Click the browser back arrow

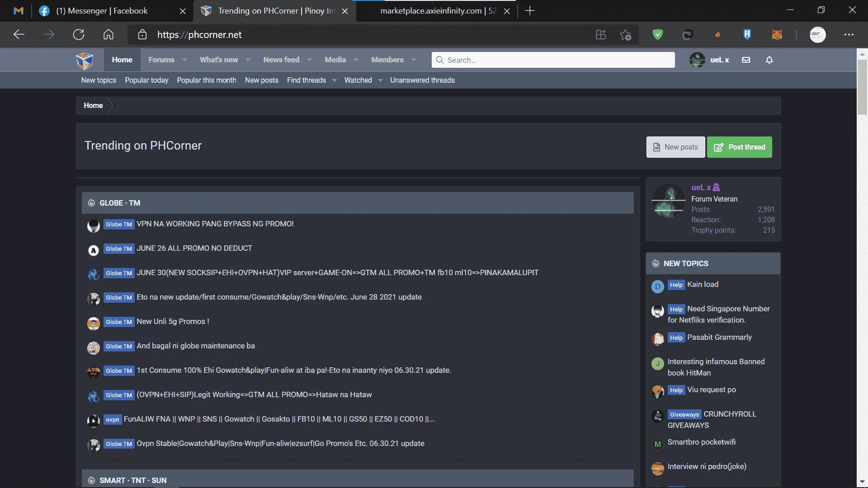(19, 35)
